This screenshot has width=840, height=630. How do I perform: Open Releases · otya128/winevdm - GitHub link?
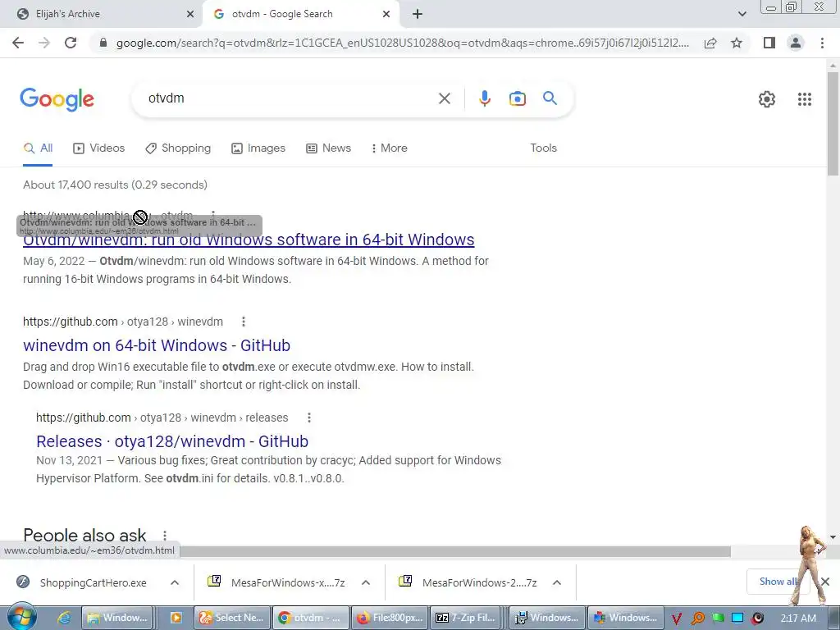(172, 441)
